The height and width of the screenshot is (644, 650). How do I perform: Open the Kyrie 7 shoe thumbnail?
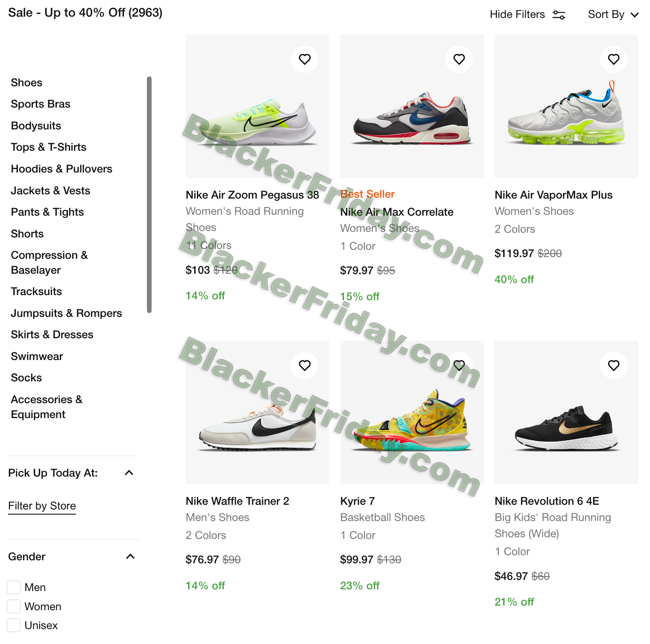coord(412,413)
